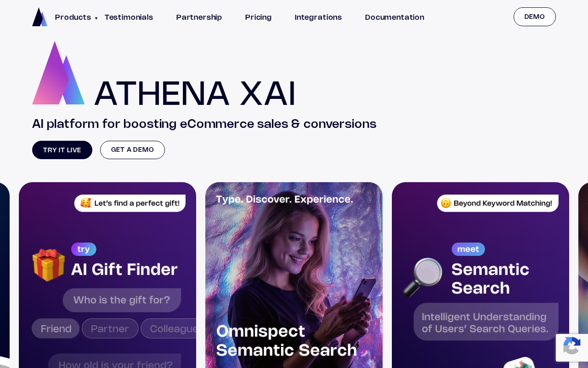
Task: Open the Omnispect Semantic Search card
Action: pyautogui.click(x=294, y=275)
